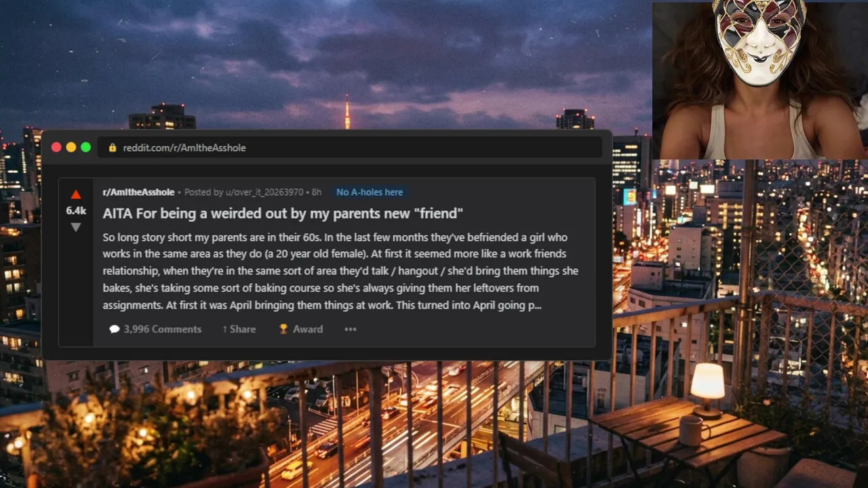Click the yellow minimize window dot
The height and width of the screenshot is (488, 868).
71,147
